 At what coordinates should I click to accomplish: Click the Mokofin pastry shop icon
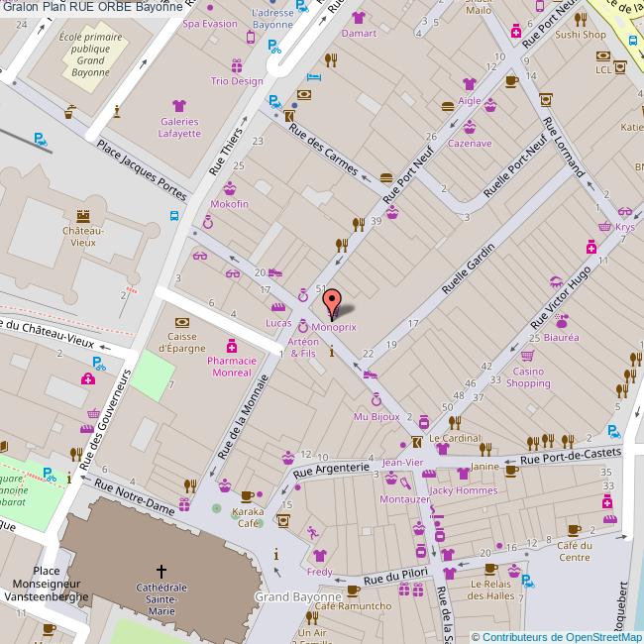tap(230, 188)
